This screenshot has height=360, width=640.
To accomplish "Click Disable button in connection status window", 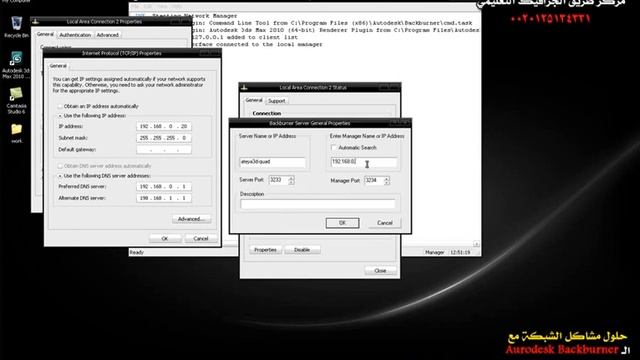I will coord(302,250).
